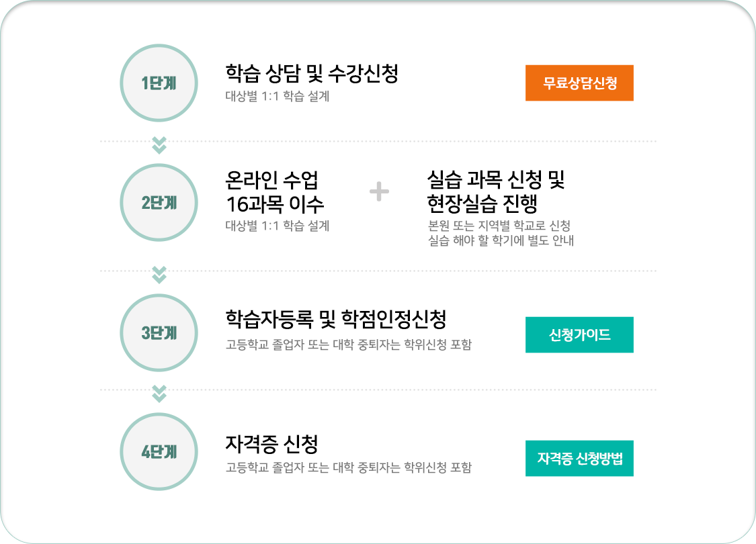Screen dimensions: 756x544
Task: Click the double chevron below 1단계
Action: pyautogui.click(x=159, y=145)
